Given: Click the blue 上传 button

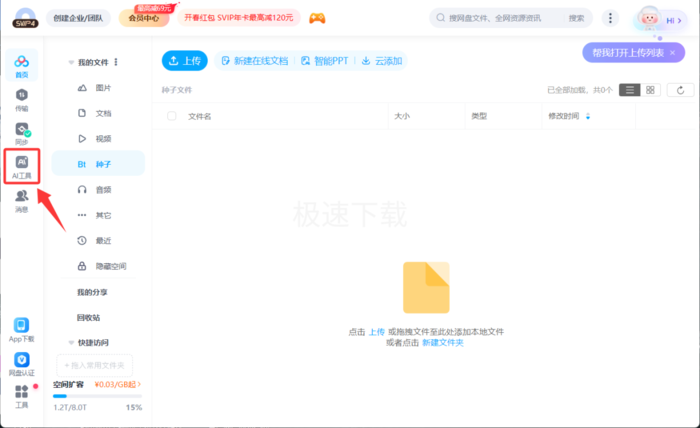Looking at the screenshot, I should pos(185,61).
